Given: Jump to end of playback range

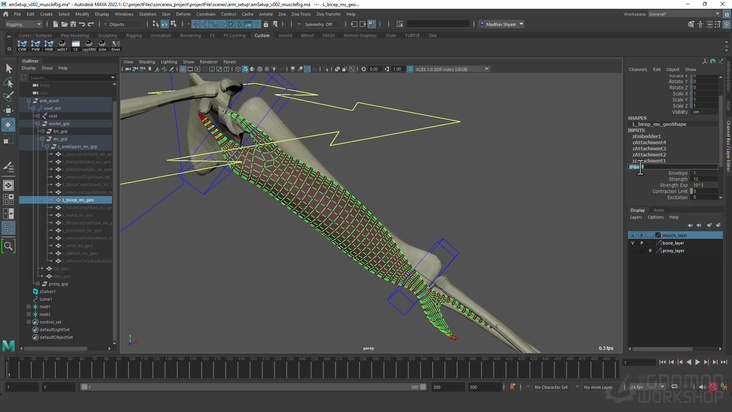Looking at the screenshot, I should click(724, 362).
